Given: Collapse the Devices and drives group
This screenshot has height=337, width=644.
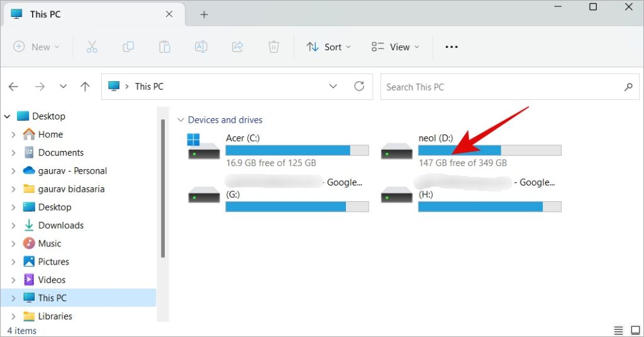Looking at the screenshot, I should coord(181,120).
